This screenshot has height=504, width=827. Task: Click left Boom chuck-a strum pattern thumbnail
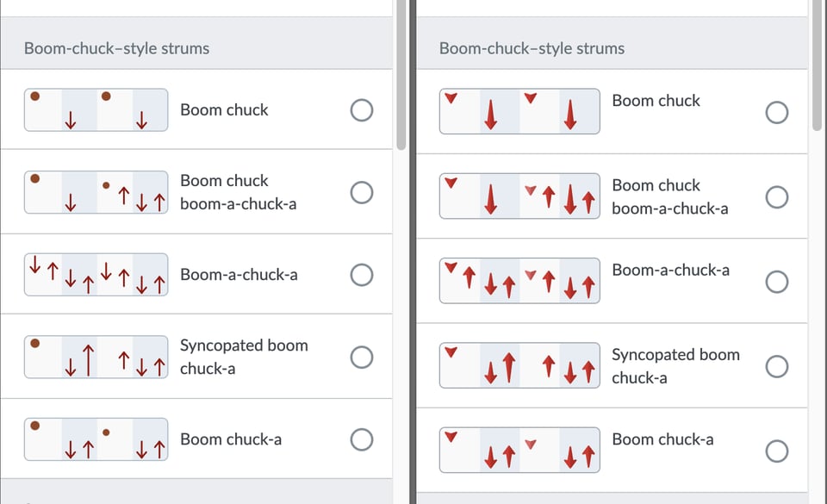(x=96, y=439)
